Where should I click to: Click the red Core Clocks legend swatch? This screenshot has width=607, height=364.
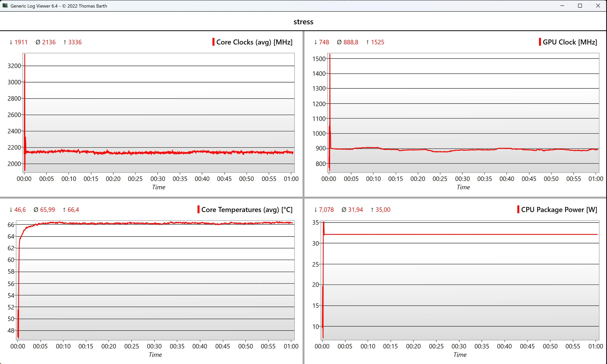[213, 42]
